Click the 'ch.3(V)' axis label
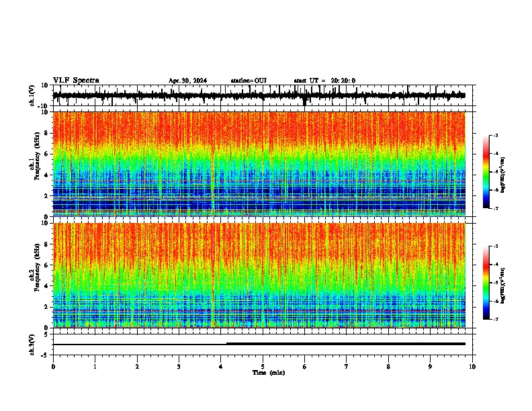This screenshot has width=532, height=411. click(32, 345)
